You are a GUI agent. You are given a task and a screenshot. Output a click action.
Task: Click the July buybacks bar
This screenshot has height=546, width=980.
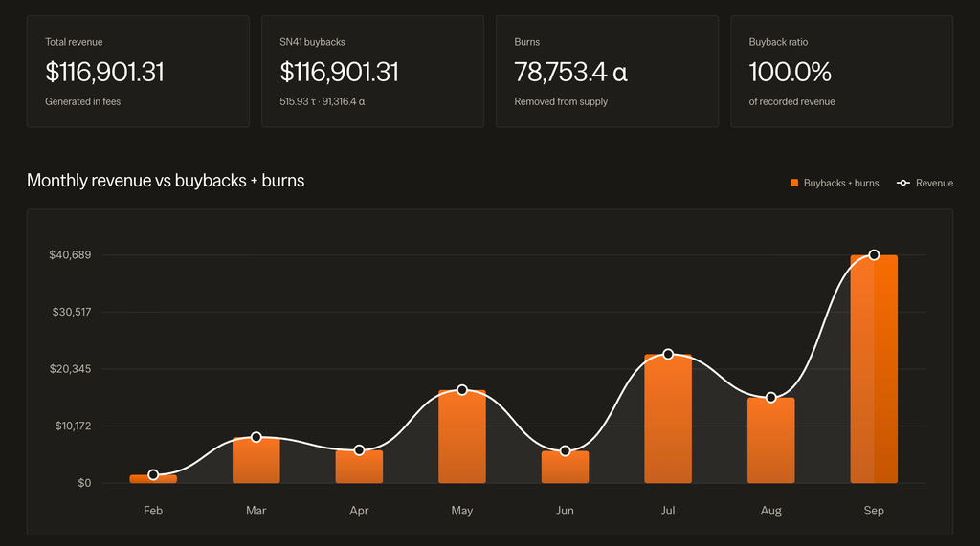click(x=668, y=419)
